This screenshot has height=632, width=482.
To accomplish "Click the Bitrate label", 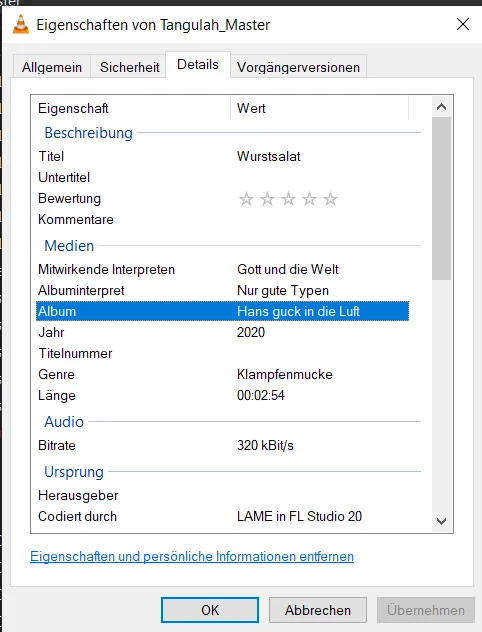I will click(57, 445).
